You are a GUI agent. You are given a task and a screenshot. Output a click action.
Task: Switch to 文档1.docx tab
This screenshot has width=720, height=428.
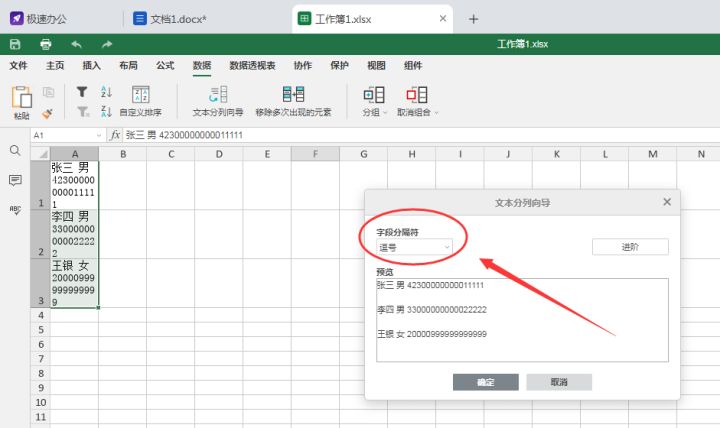click(x=170, y=19)
